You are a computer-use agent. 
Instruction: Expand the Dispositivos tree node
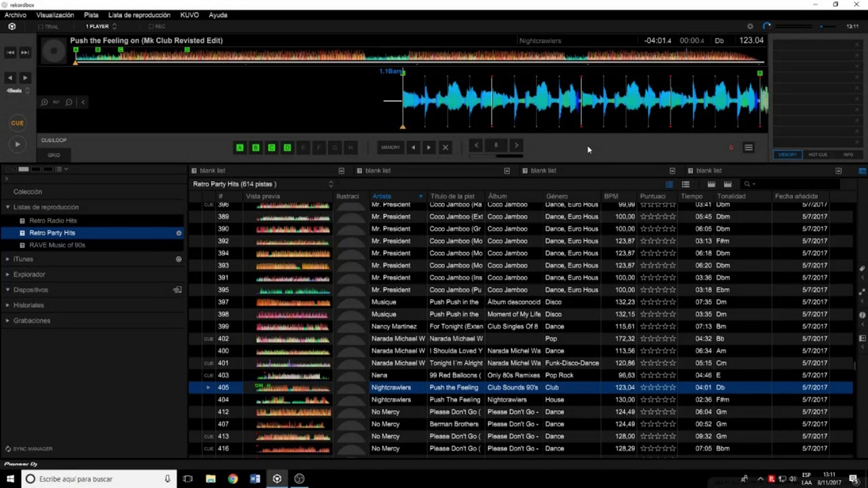(x=7, y=290)
